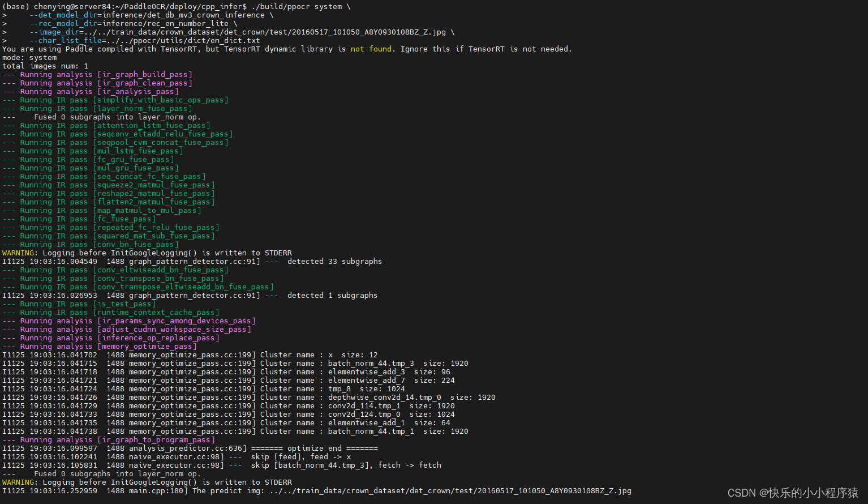Select the 'total images num: 1' line
The image size is (868, 504).
click(45, 66)
